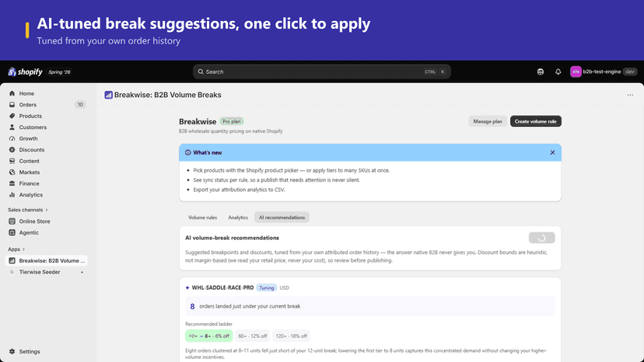Screen dimensions: 644x362
Task: Open the three-dots app menu
Action: 630,95
